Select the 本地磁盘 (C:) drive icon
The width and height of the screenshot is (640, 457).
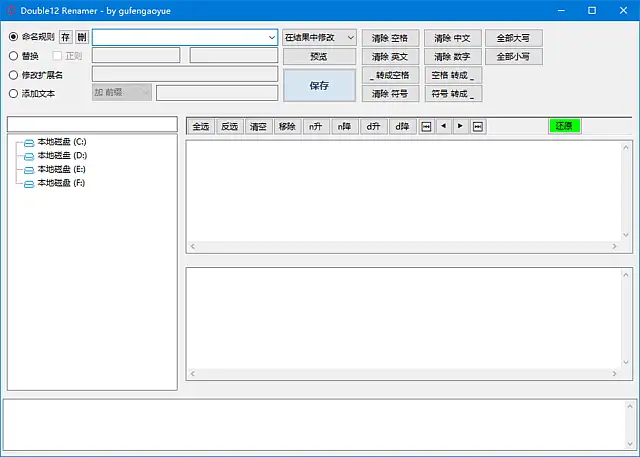[29, 143]
